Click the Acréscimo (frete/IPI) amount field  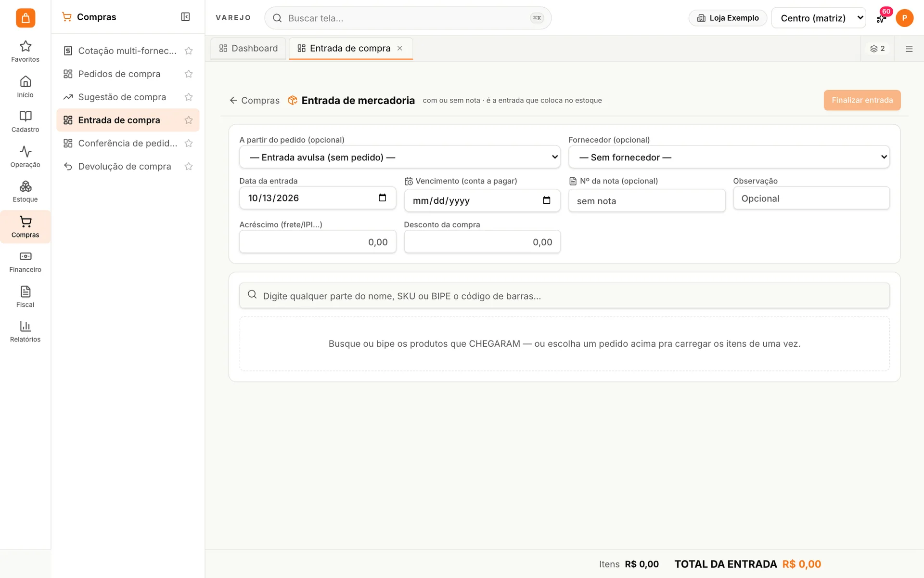coord(318,242)
